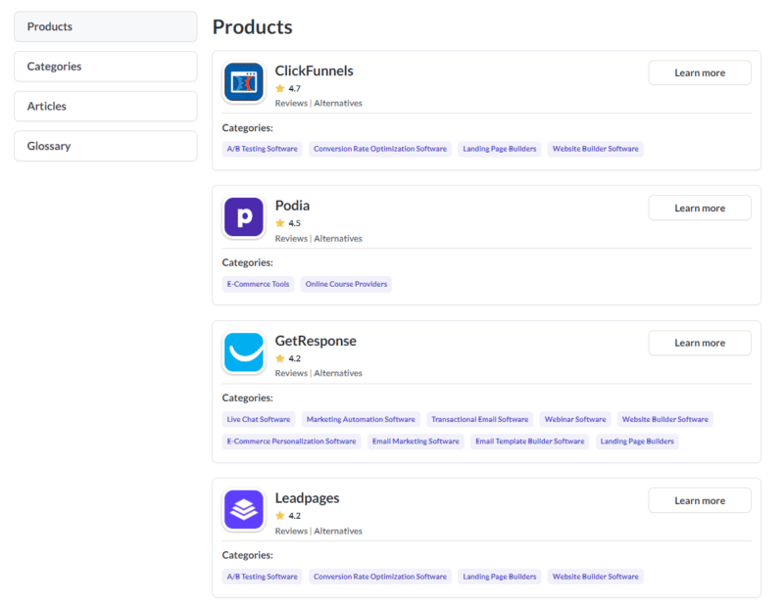The width and height of the screenshot is (784, 603).
Task: Click the ClickFunnels 4.7 rating value
Action: pyautogui.click(x=294, y=88)
